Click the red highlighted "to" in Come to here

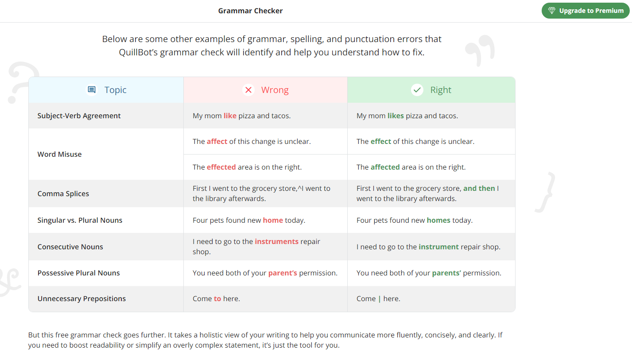pyautogui.click(x=217, y=298)
